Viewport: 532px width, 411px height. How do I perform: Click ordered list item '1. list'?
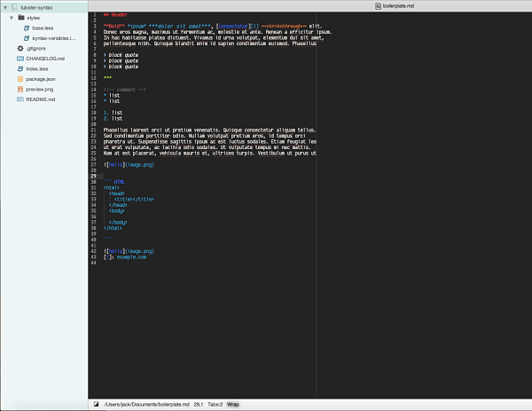(x=113, y=113)
